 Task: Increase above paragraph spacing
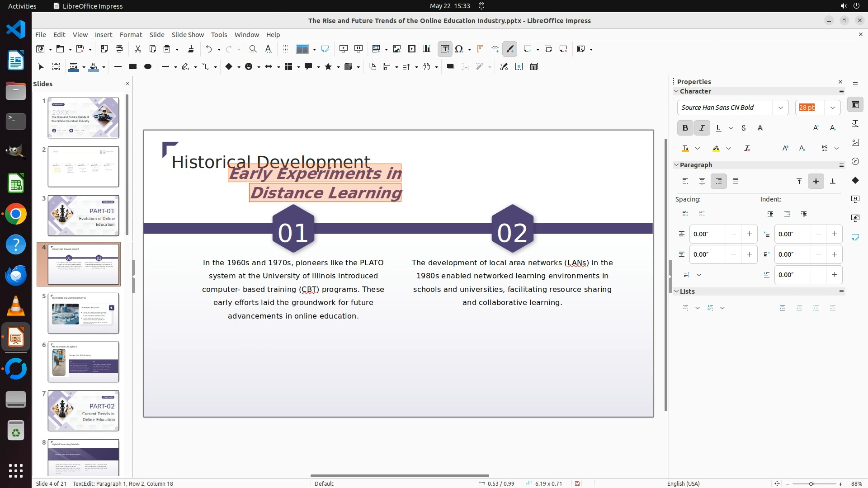point(749,234)
